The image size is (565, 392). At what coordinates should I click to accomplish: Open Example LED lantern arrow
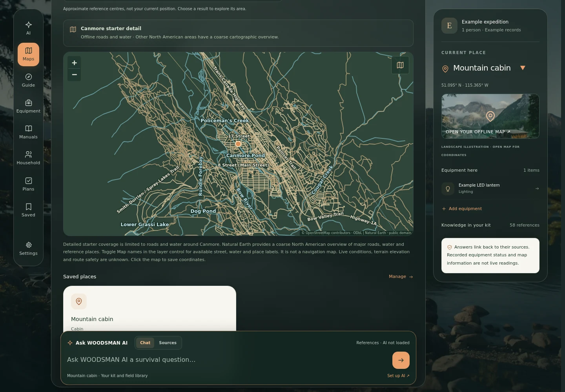(x=537, y=189)
